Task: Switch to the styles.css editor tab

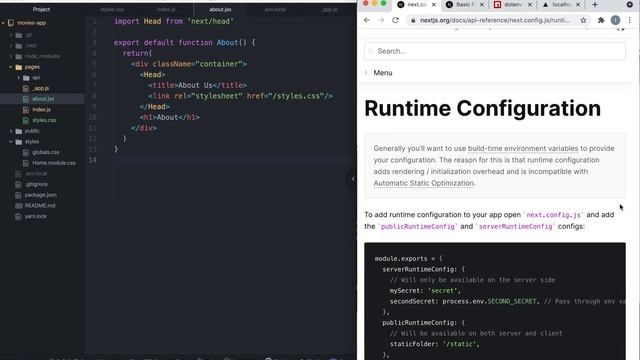Action: pos(112,9)
